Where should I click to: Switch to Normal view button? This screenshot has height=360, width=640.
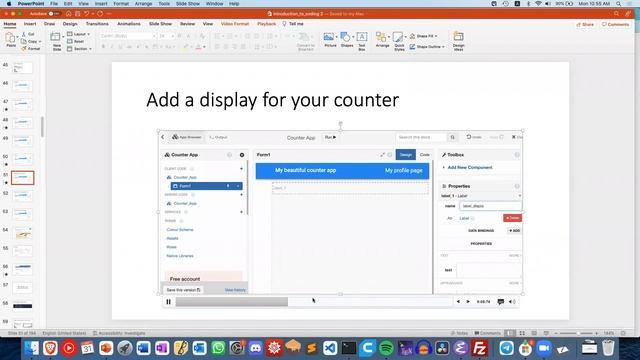point(510,333)
